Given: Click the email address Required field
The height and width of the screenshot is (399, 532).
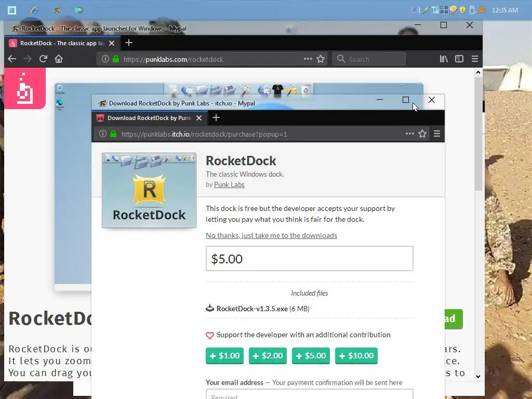Looking at the screenshot, I should tap(310, 395).
